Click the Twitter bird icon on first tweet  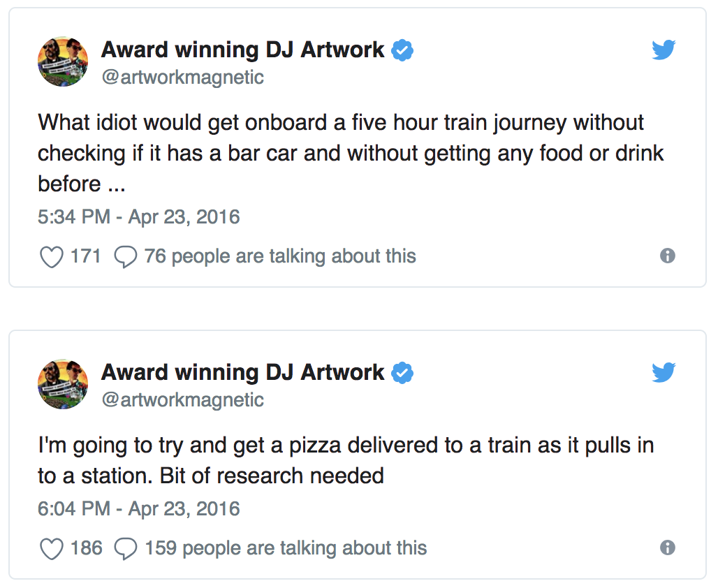[664, 50]
